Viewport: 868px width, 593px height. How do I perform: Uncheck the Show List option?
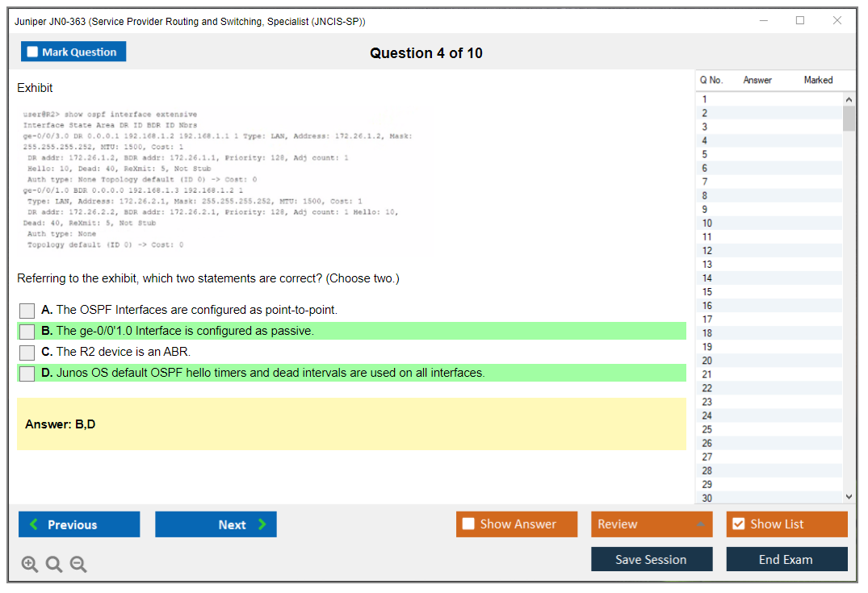click(738, 524)
